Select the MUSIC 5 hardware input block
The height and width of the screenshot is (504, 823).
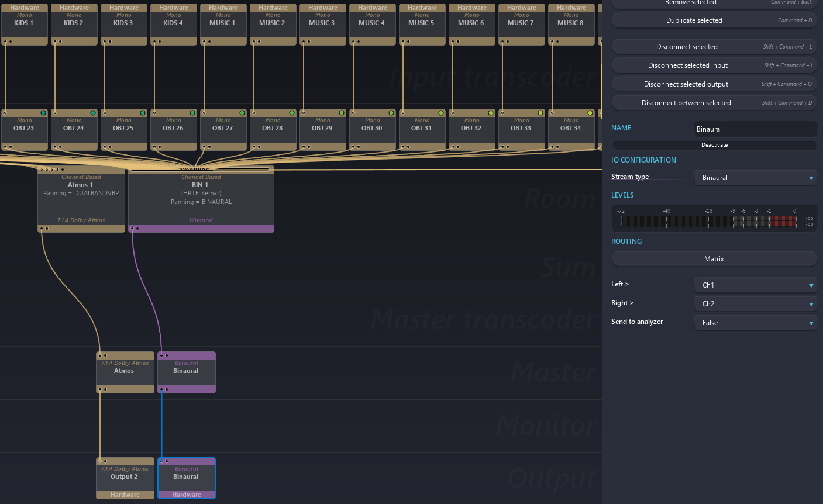[x=422, y=23]
